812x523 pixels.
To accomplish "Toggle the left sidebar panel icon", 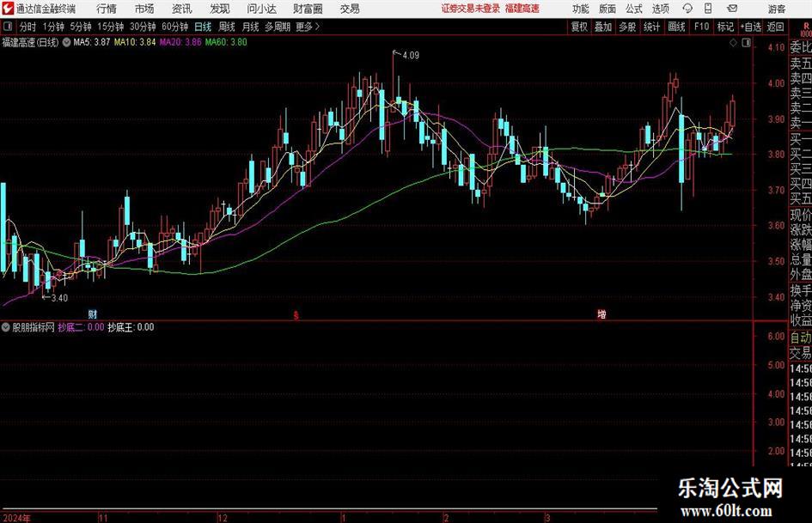I will click(x=8, y=27).
